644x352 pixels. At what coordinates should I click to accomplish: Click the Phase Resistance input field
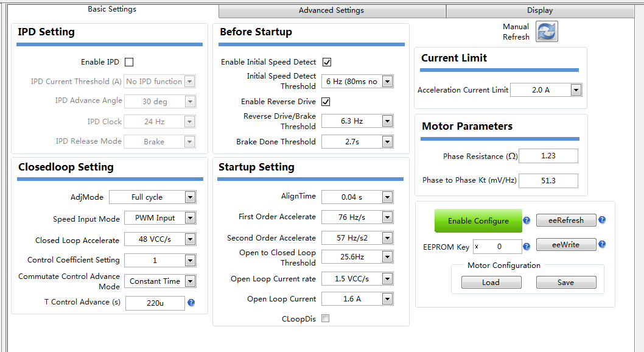click(548, 156)
